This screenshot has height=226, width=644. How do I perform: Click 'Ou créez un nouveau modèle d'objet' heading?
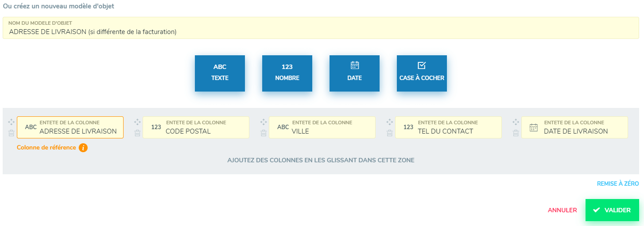tap(58, 7)
